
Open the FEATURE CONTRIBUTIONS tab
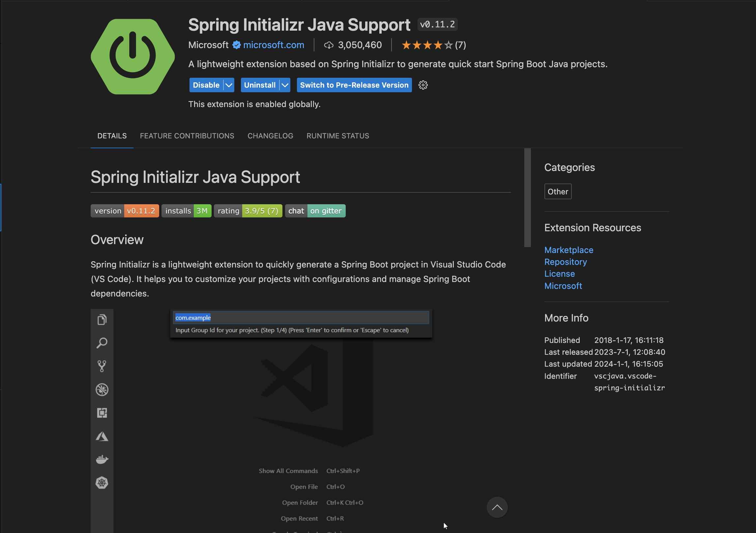coord(187,136)
